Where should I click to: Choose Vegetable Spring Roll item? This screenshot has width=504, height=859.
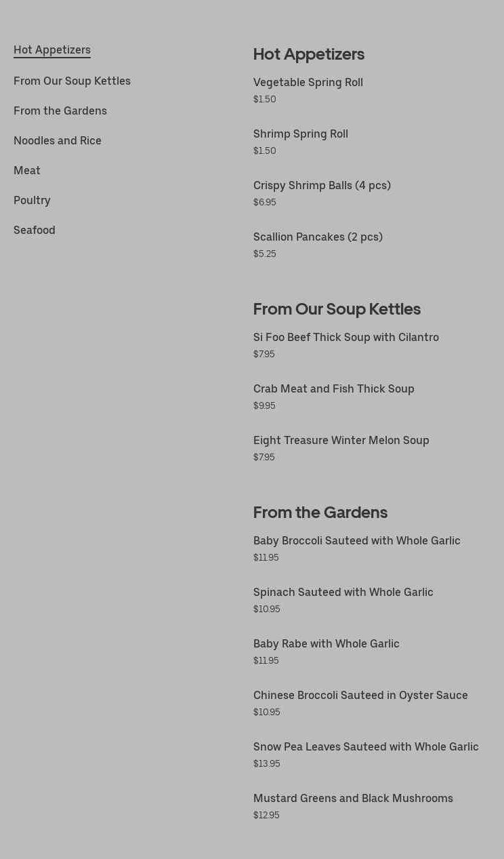tap(308, 82)
